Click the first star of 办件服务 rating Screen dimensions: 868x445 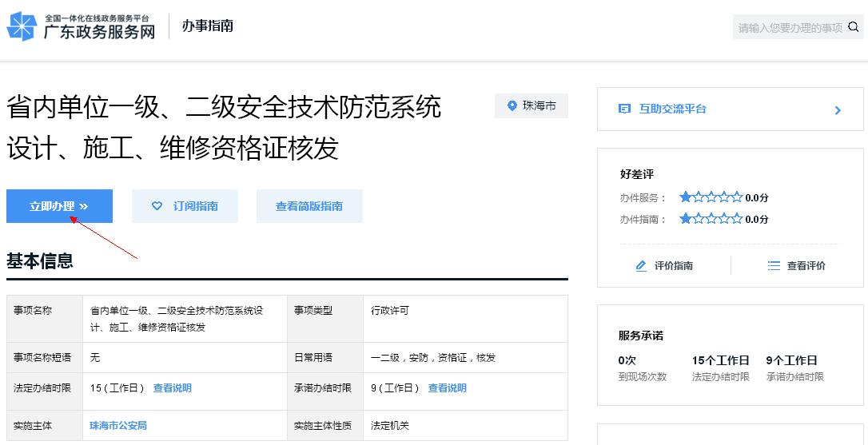[686, 197]
